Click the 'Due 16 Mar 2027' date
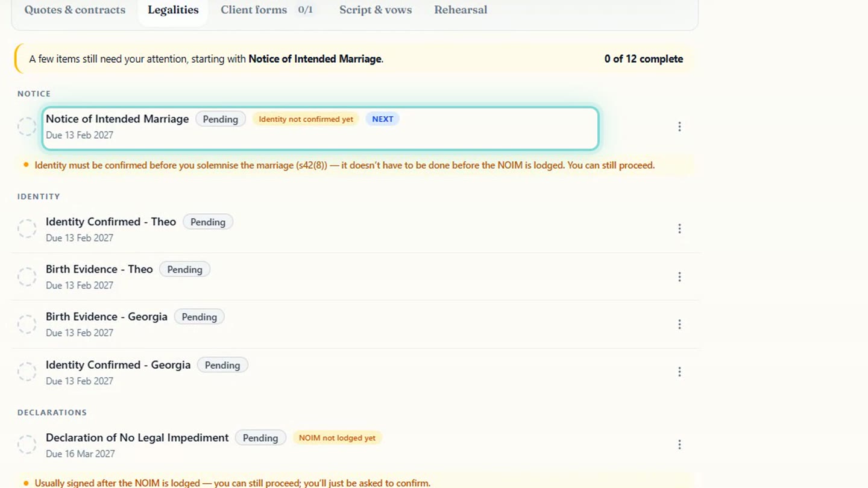The height and width of the screenshot is (488, 868). click(x=80, y=454)
